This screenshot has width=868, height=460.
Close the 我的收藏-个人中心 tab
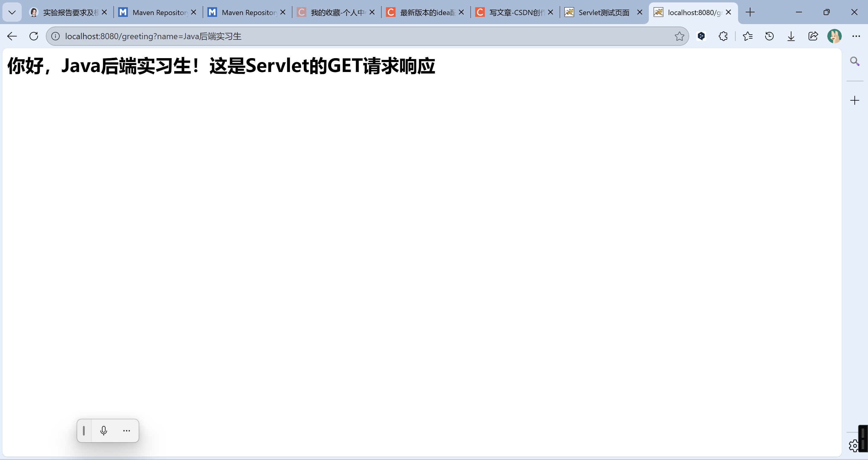click(x=372, y=12)
